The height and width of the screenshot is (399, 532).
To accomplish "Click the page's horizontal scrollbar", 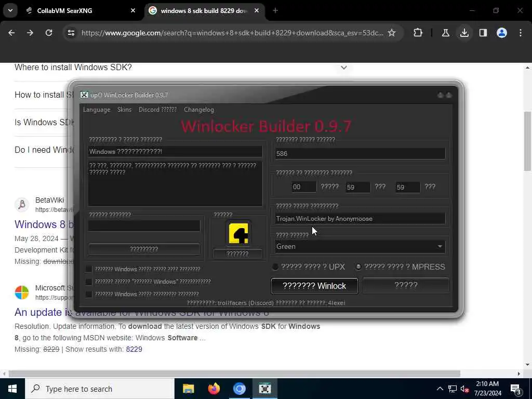I will pyautogui.click(x=234, y=374).
